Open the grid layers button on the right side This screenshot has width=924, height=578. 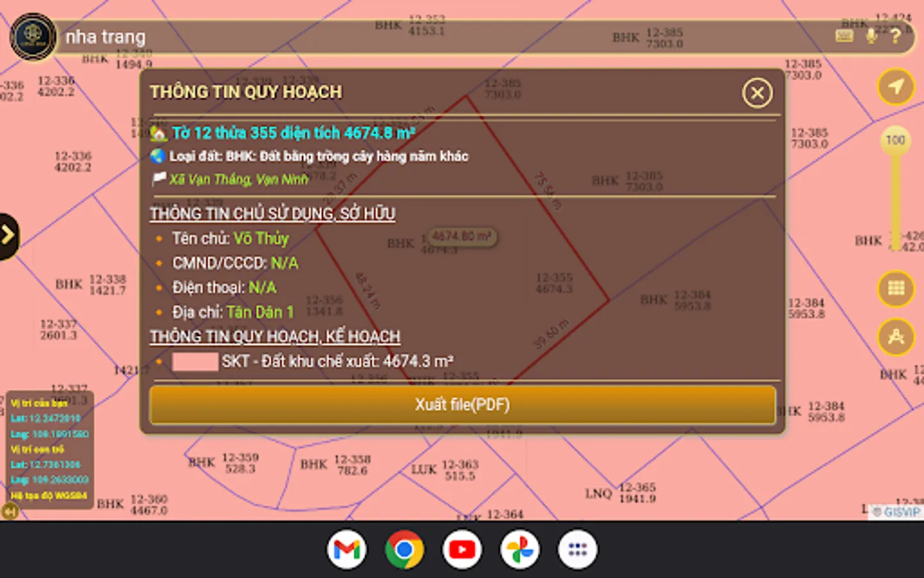point(896,288)
